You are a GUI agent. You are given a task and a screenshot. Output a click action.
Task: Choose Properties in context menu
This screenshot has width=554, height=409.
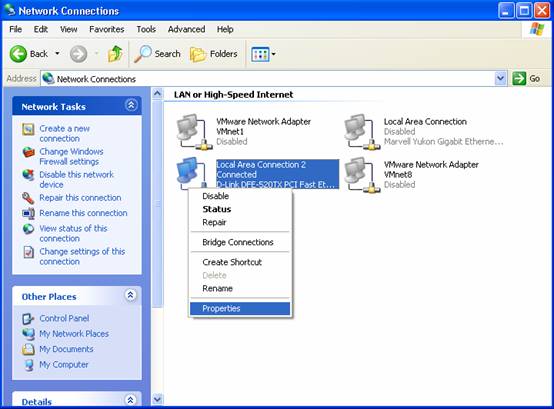pyautogui.click(x=240, y=308)
